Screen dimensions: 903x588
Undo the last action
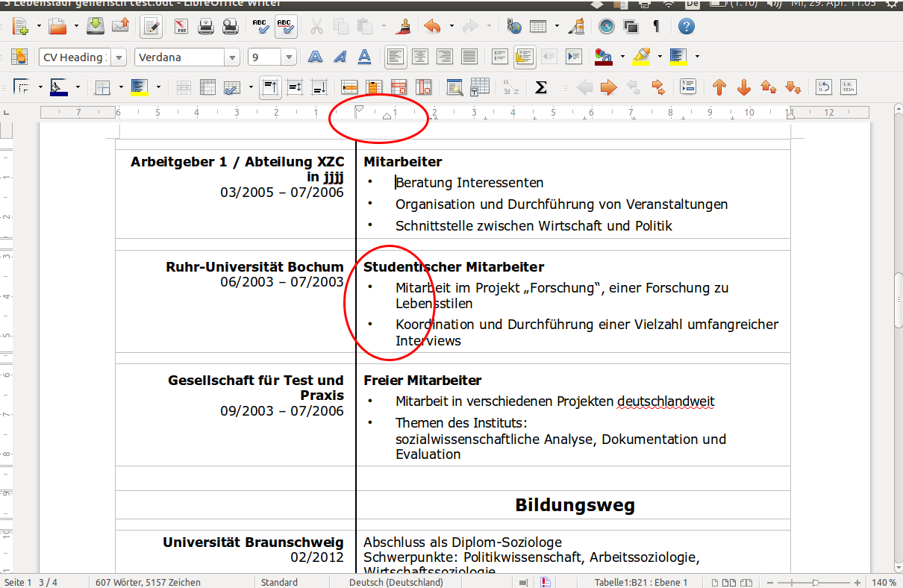point(432,27)
